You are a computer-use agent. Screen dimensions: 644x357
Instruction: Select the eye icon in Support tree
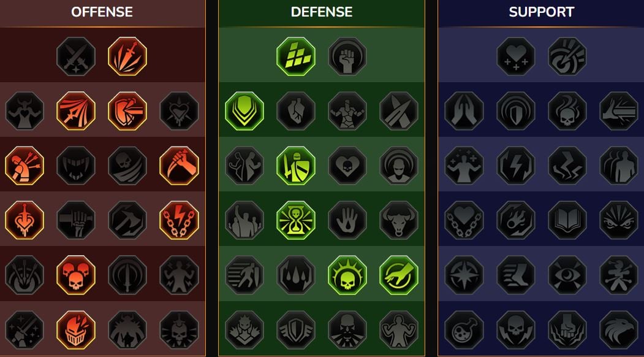(x=567, y=275)
